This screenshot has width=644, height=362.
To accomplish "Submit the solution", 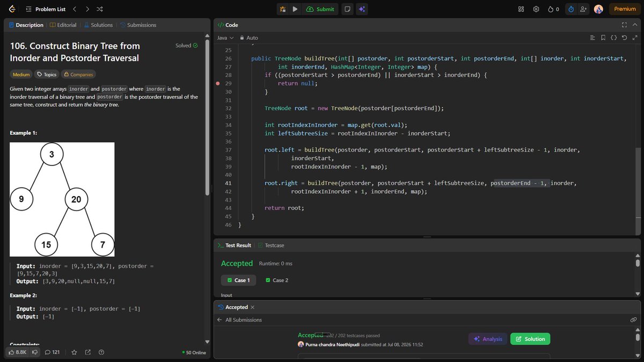I will coord(320,9).
